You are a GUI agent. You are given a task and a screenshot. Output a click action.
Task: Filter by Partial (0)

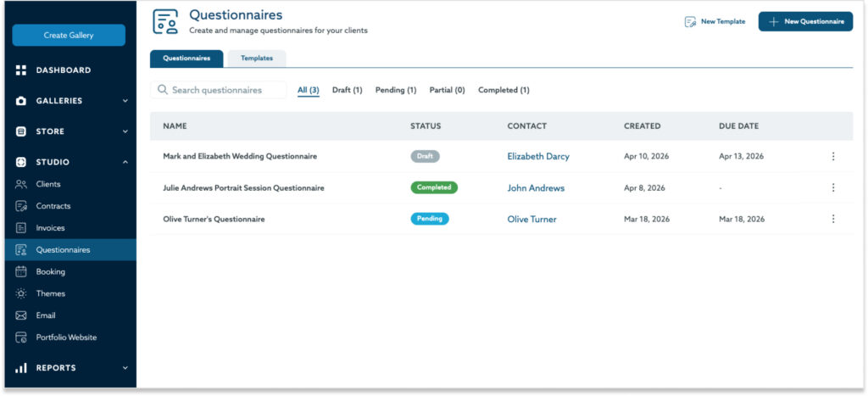(x=448, y=90)
